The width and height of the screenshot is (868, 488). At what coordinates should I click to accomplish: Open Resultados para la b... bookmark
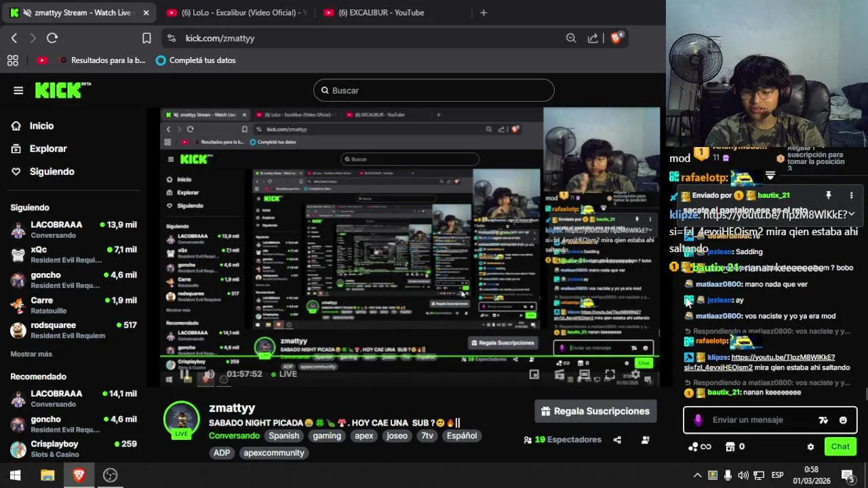(x=102, y=60)
